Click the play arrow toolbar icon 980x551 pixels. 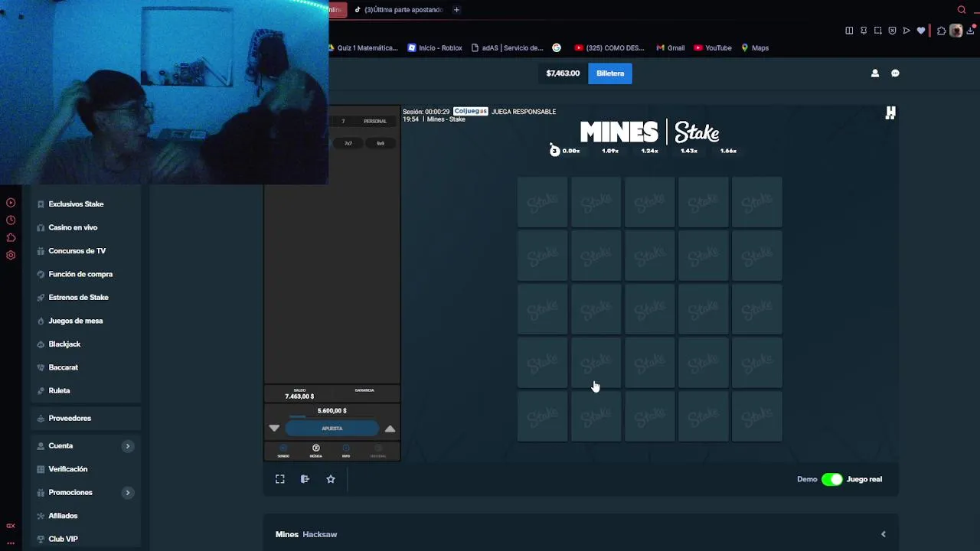click(906, 31)
